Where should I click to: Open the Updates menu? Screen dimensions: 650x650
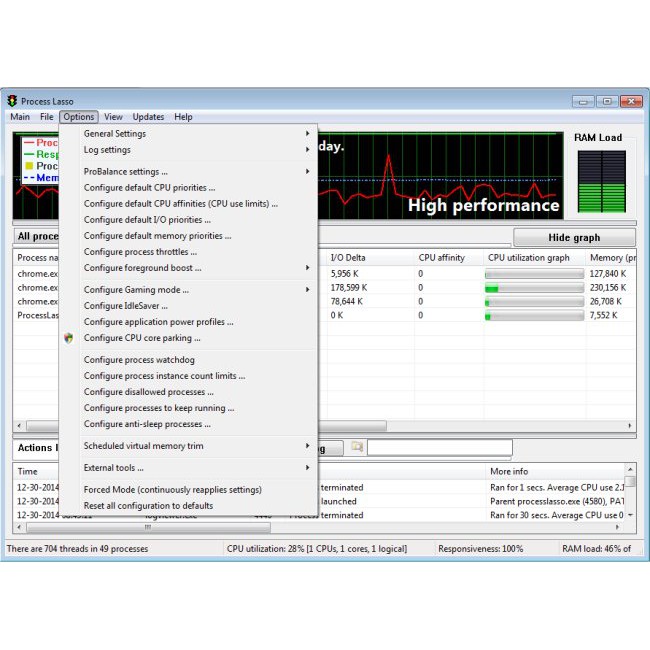pos(148,117)
